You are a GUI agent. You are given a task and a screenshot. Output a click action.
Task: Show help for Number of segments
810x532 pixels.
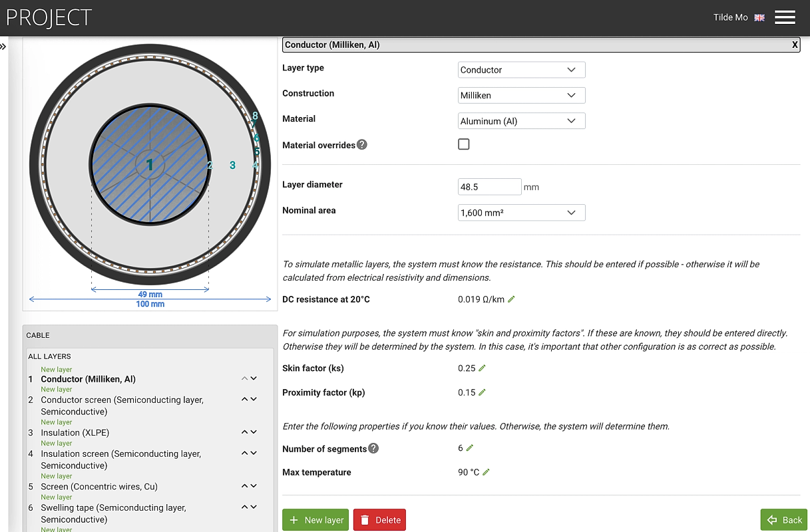click(x=373, y=448)
